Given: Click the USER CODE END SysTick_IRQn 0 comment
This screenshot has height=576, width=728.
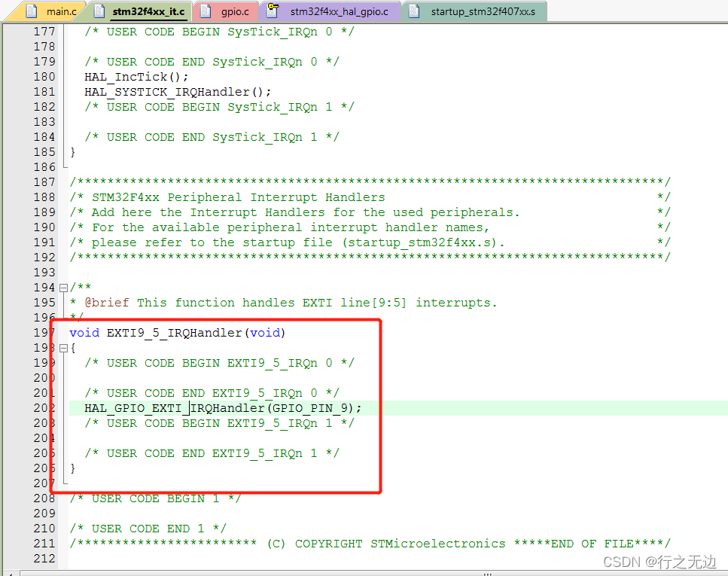Looking at the screenshot, I should click(x=212, y=62).
